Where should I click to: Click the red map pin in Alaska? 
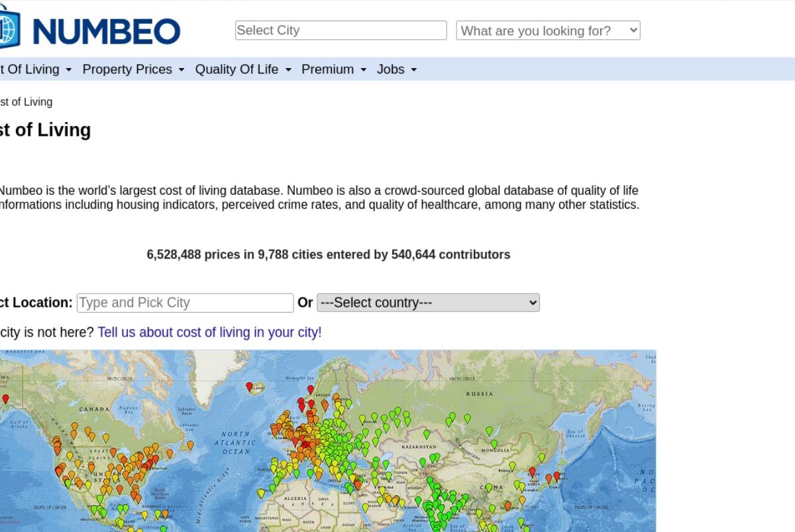(x=5, y=399)
